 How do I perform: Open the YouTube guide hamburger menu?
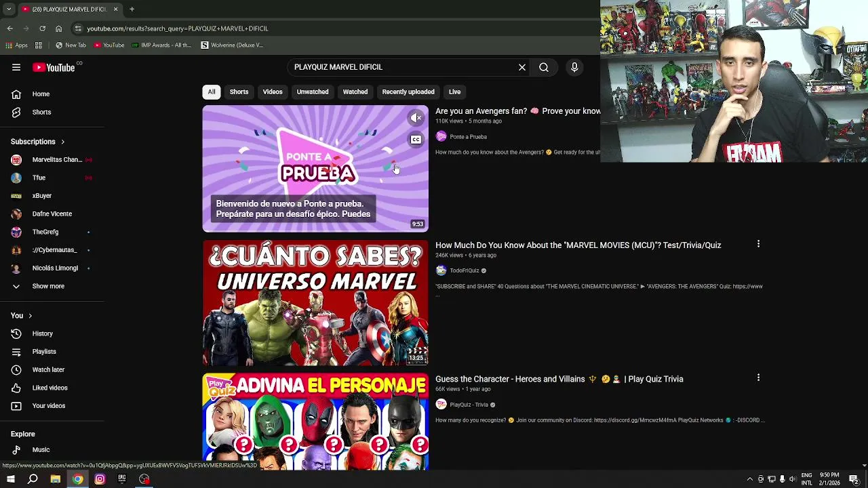tap(16, 67)
